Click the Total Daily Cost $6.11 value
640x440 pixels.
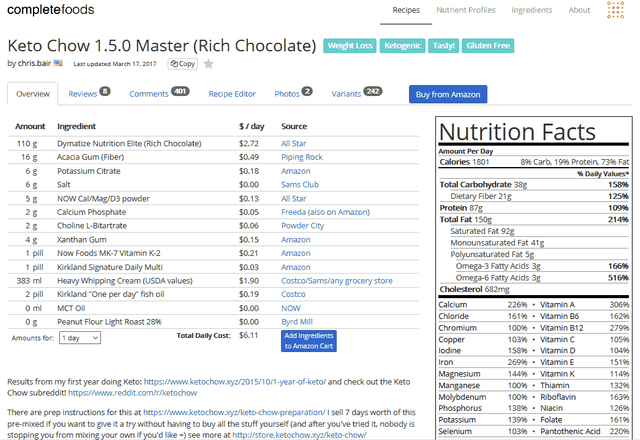coord(249,336)
